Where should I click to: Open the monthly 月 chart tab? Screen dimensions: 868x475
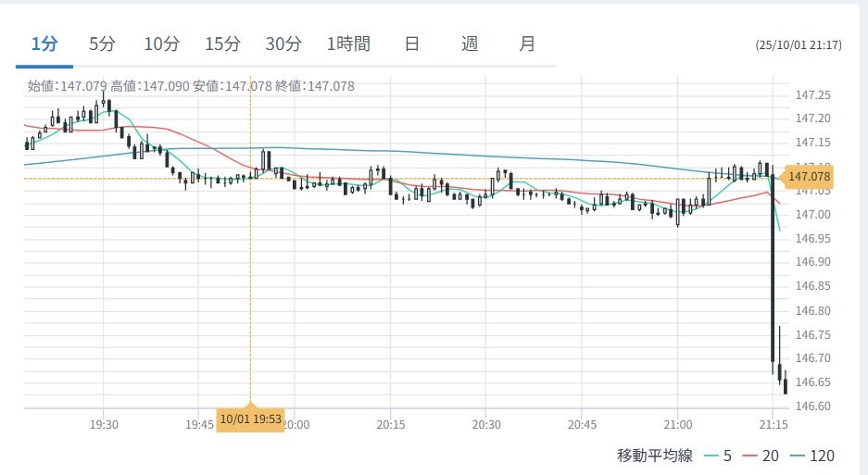(526, 44)
